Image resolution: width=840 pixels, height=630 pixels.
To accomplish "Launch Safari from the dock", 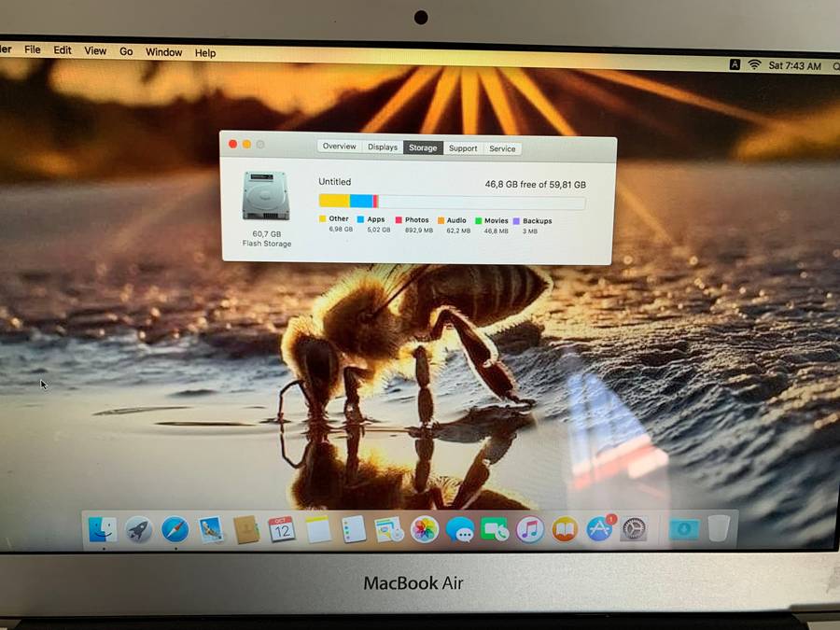I will coord(175,530).
